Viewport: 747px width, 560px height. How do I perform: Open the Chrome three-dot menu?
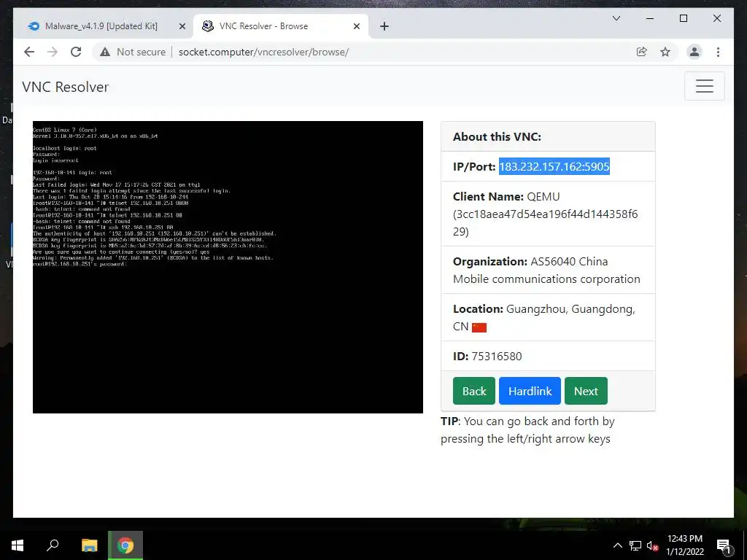718,52
